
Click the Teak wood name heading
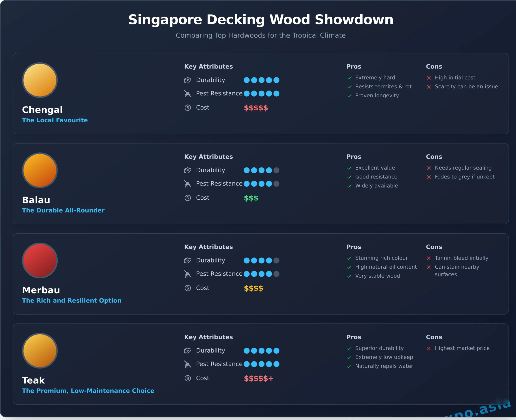pos(33,380)
